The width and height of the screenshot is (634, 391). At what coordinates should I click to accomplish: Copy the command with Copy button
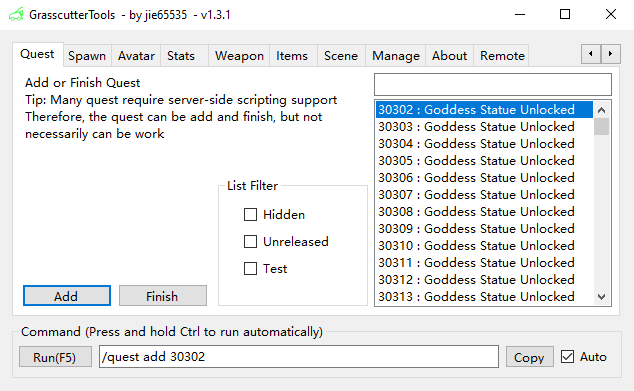click(529, 357)
